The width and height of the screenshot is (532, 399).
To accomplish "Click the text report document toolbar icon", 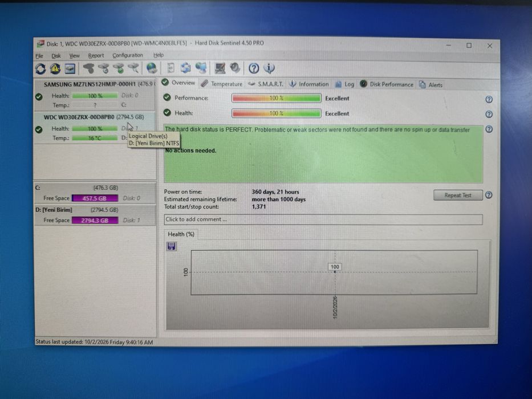I will tap(171, 68).
